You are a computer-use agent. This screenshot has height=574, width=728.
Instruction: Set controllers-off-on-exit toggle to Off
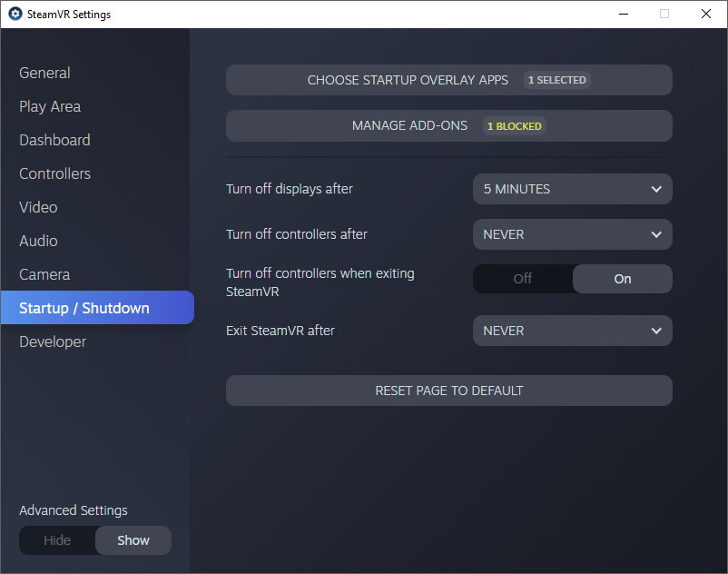[x=523, y=279]
